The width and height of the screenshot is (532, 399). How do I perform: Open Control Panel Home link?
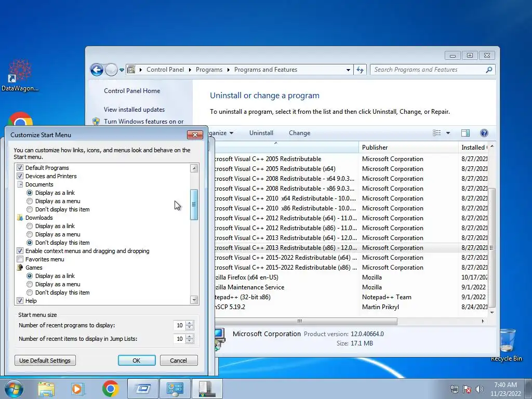[132, 91]
